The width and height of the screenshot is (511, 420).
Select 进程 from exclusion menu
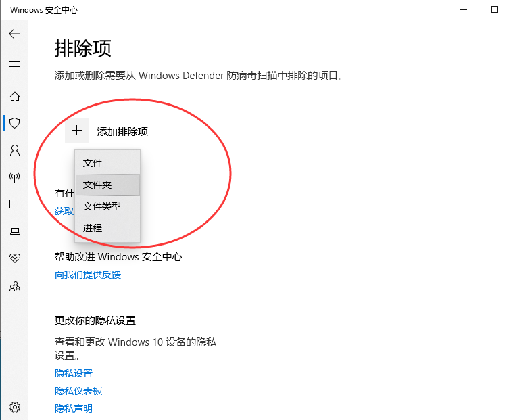point(107,228)
